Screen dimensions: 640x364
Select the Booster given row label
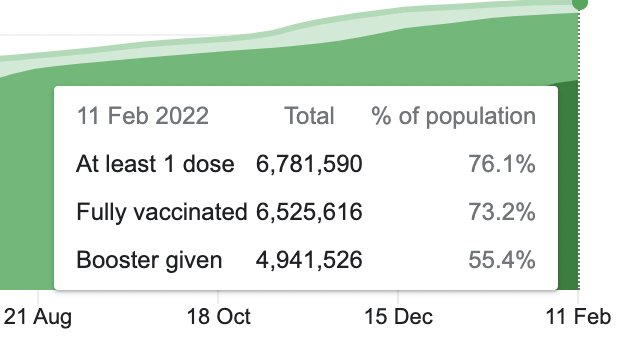(x=149, y=260)
